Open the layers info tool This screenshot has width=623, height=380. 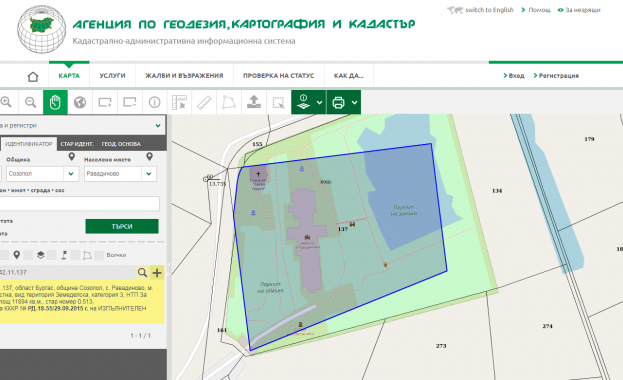(303, 102)
